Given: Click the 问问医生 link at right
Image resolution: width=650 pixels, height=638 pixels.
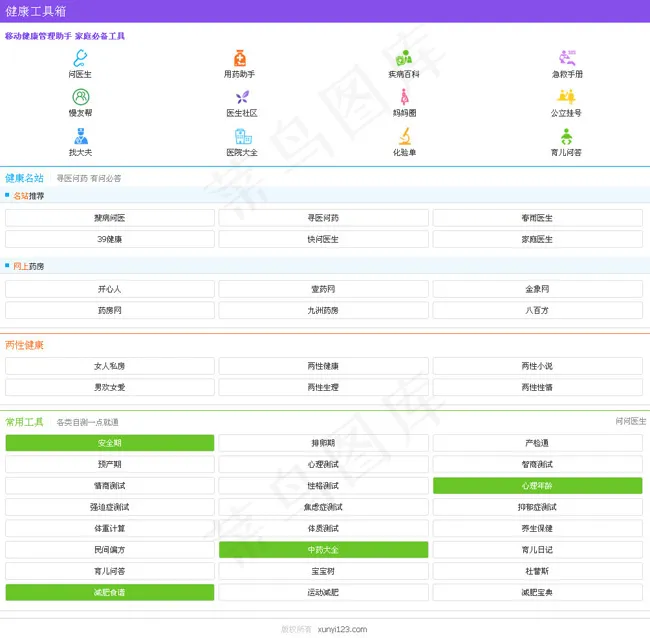Looking at the screenshot, I should pyautogui.click(x=630, y=422).
